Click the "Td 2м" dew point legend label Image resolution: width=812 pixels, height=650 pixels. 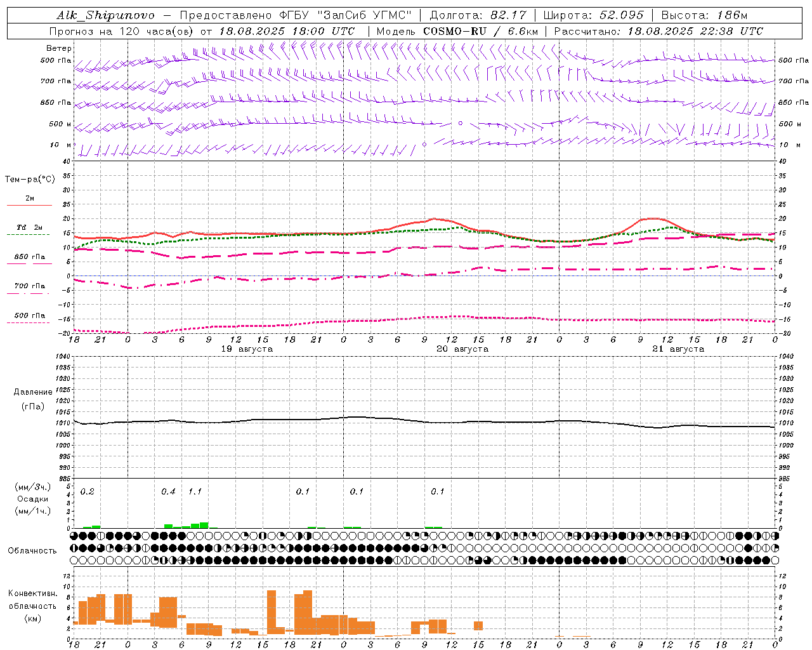[x=30, y=227]
